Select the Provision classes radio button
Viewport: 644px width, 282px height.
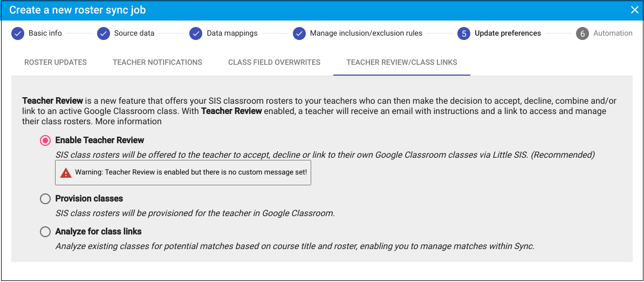45,199
